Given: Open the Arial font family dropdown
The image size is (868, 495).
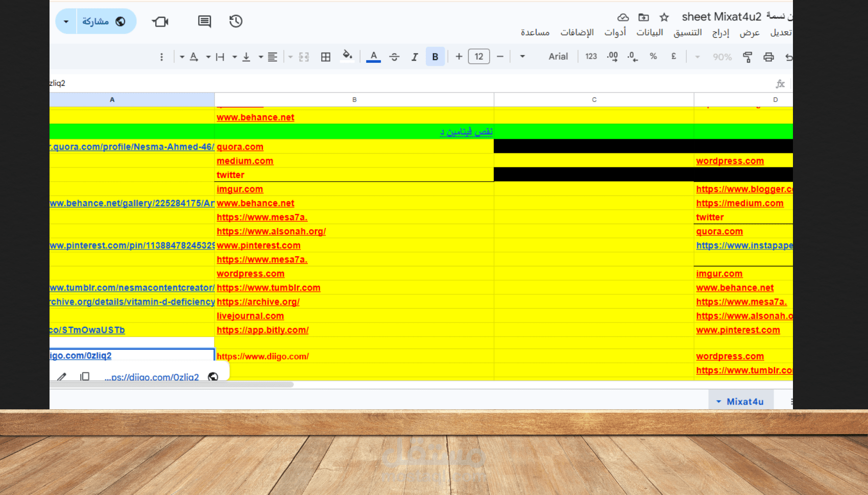Looking at the screenshot, I should (x=545, y=57).
